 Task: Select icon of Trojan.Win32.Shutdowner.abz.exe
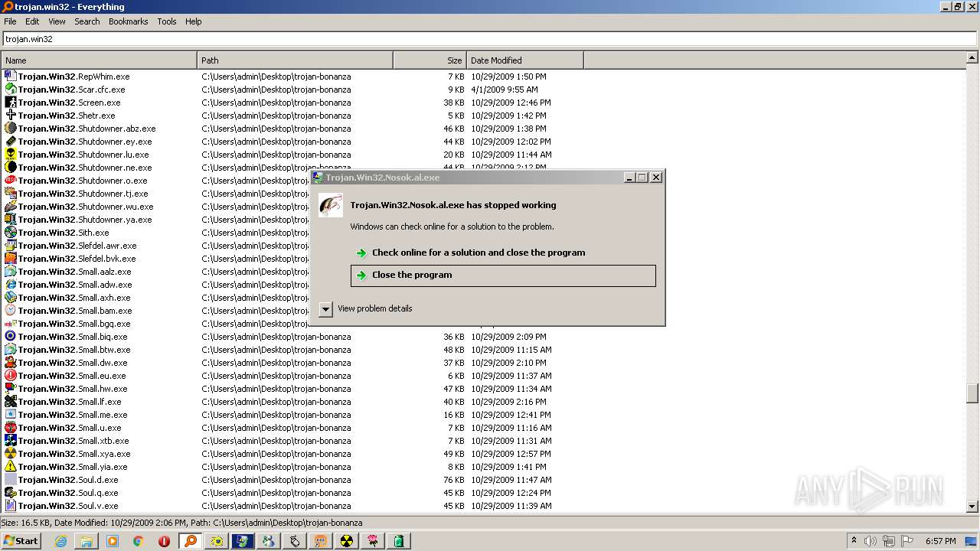11,129
